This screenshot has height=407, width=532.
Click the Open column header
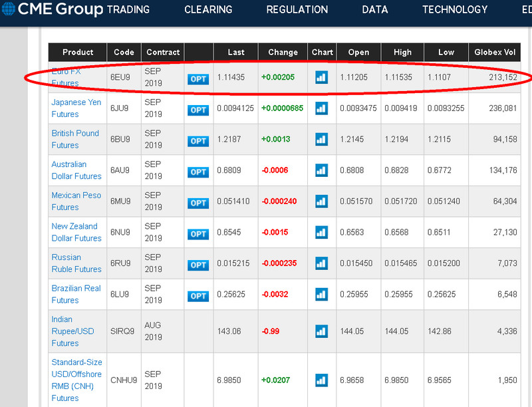(358, 53)
